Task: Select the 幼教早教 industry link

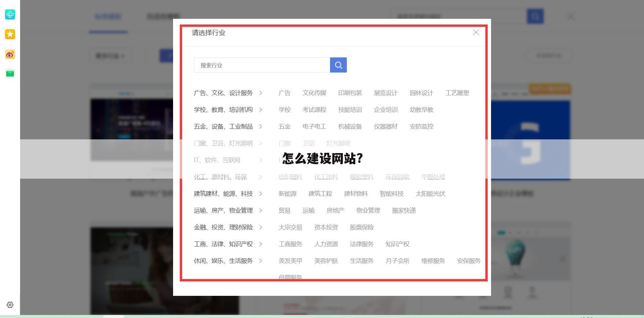Action: click(422, 110)
